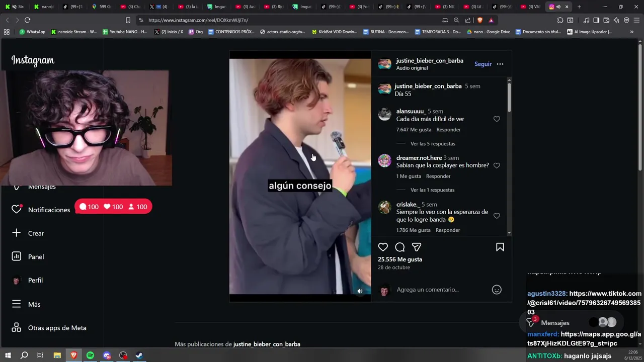Reply to dreamer.not.here's comment with Responder
Image resolution: width=644 pixels, height=362 pixels.
coord(438,176)
